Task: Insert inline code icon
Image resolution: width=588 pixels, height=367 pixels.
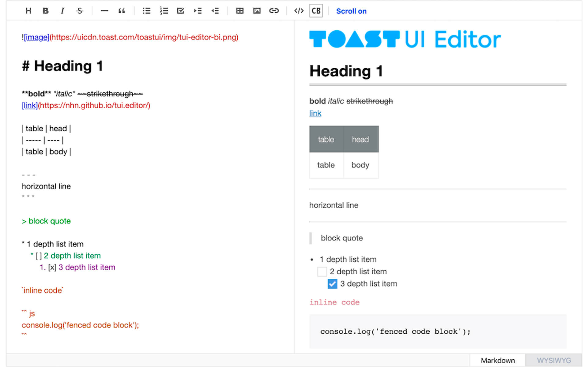Action: [x=299, y=11]
